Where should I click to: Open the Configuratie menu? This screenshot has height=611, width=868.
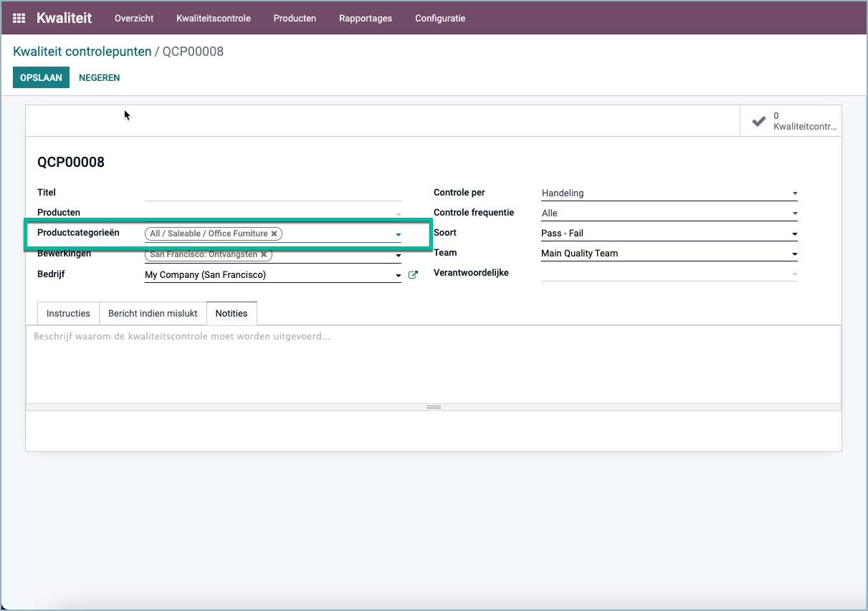pos(440,18)
